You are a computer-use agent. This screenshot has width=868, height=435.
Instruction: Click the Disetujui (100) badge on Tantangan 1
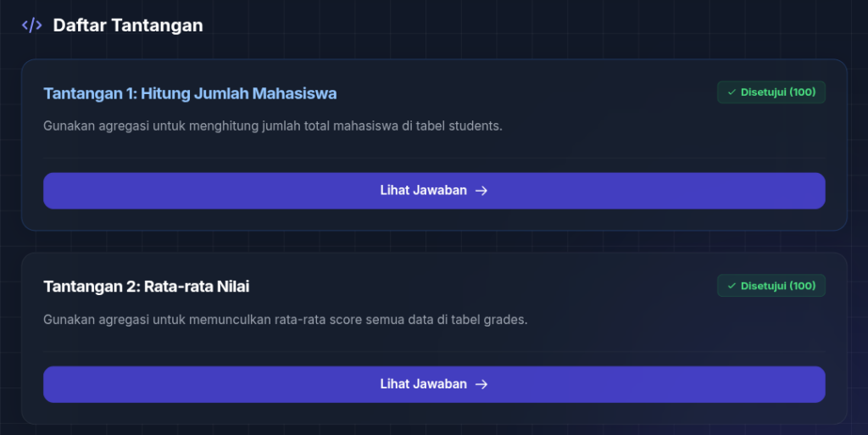click(771, 92)
